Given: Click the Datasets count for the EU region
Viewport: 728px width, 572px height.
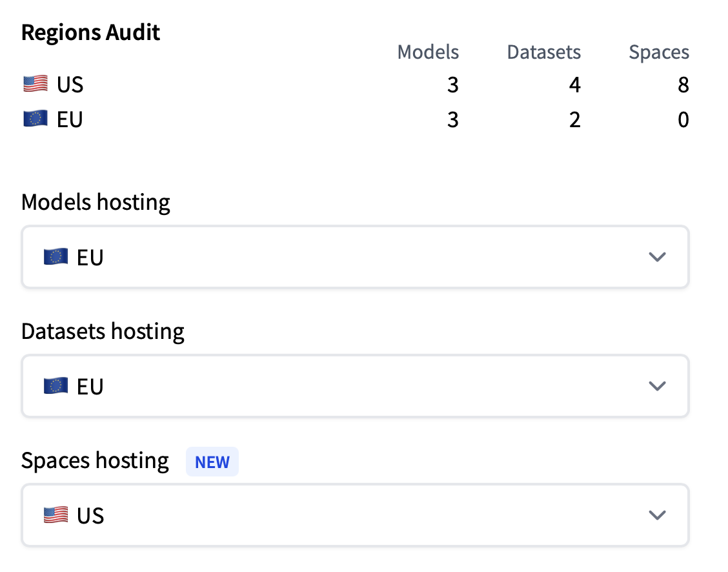Looking at the screenshot, I should pos(574,119).
